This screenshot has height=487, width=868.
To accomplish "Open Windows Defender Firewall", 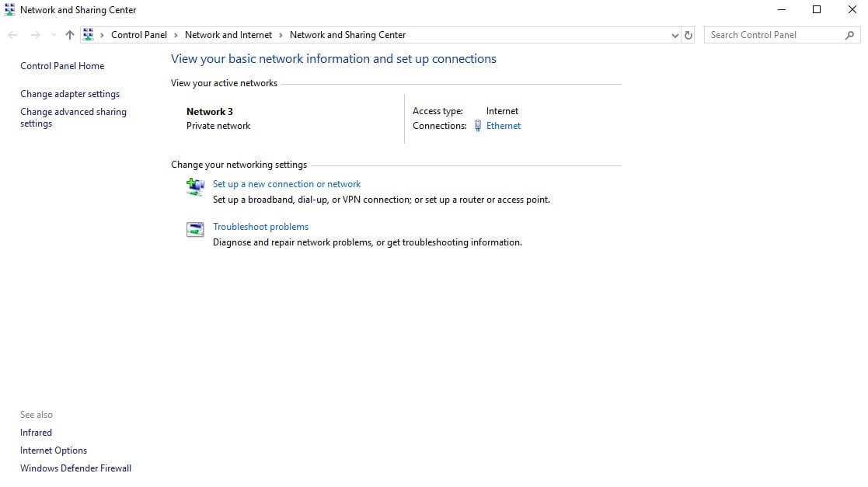I will pos(75,468).
